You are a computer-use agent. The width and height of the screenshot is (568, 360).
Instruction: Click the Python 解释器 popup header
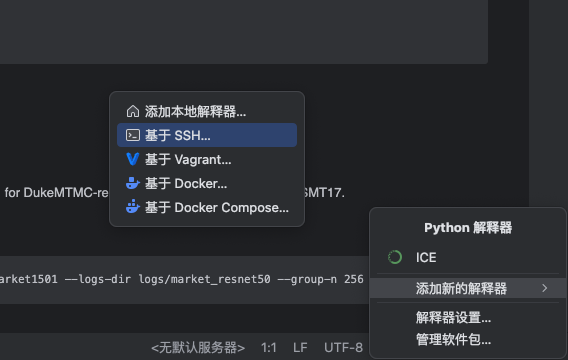468,228
